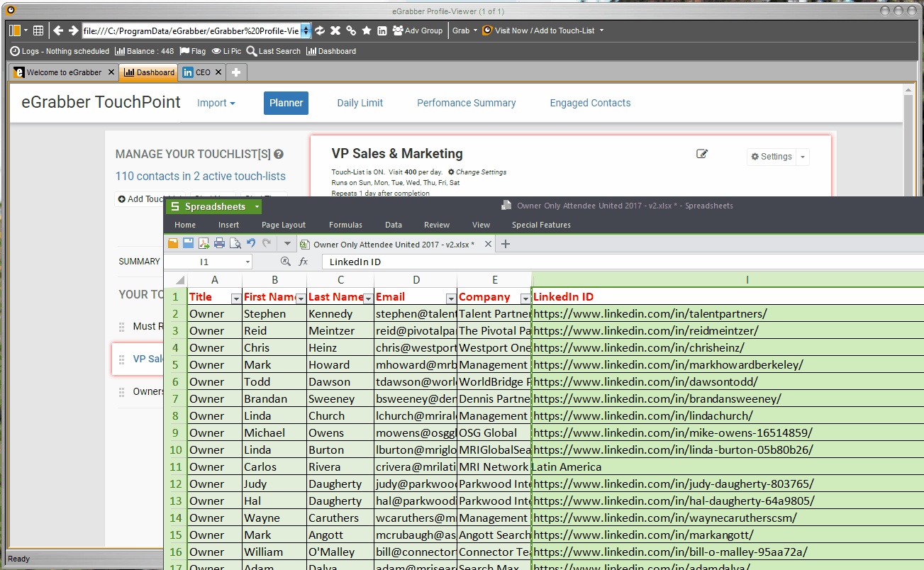Open the URL address bar dropdown
This screenshot has height=570, width=924.
[x=306, y=30]
